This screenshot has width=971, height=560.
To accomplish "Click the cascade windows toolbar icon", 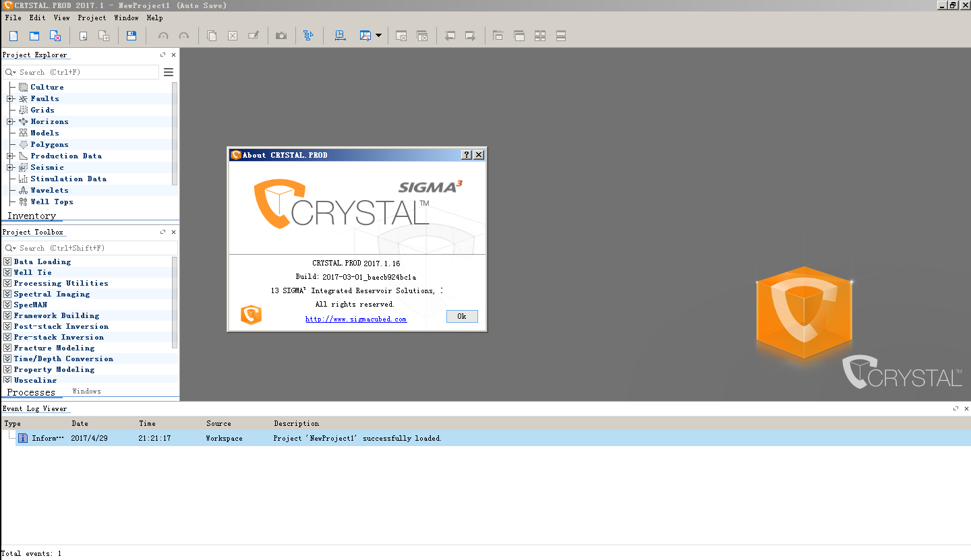I will coord(519,36).
